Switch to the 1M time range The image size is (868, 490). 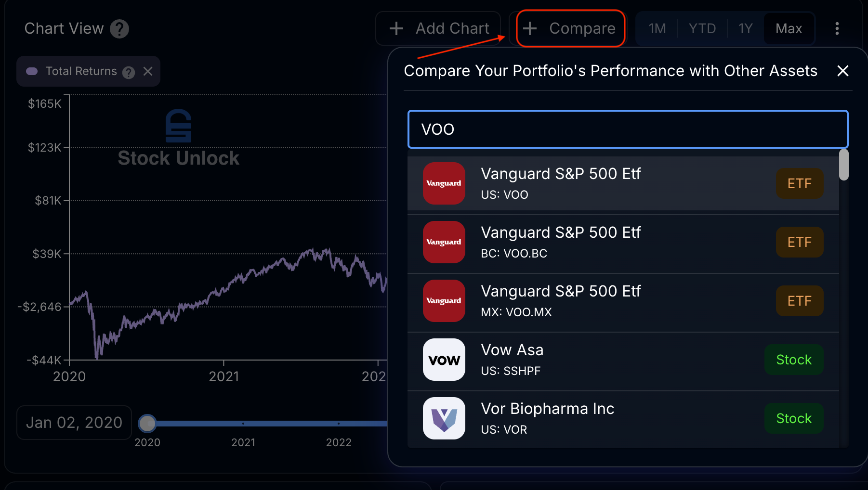click(x=657, y=28)
